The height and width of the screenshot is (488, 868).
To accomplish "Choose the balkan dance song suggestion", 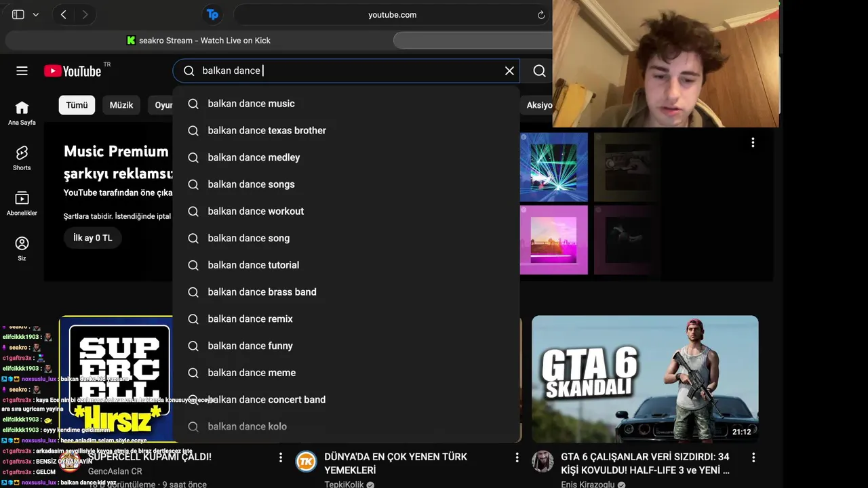I will 346,238.
